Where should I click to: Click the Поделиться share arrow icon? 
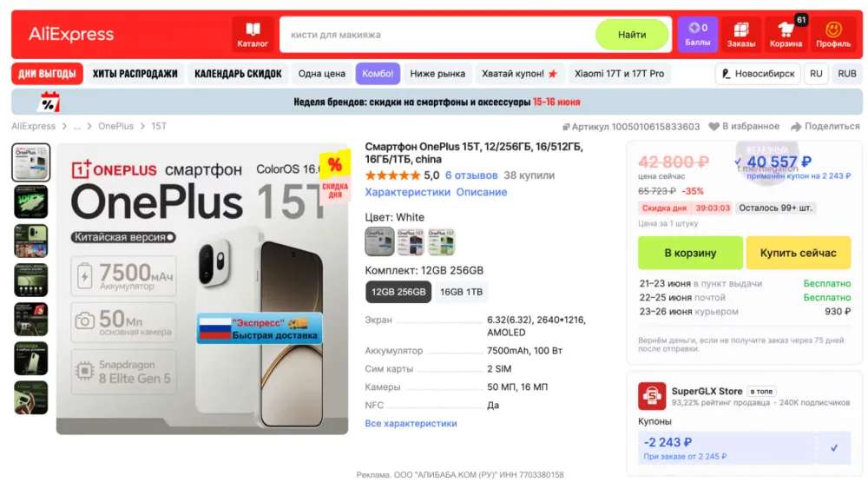pyautogui.click(x=796, y=127)
